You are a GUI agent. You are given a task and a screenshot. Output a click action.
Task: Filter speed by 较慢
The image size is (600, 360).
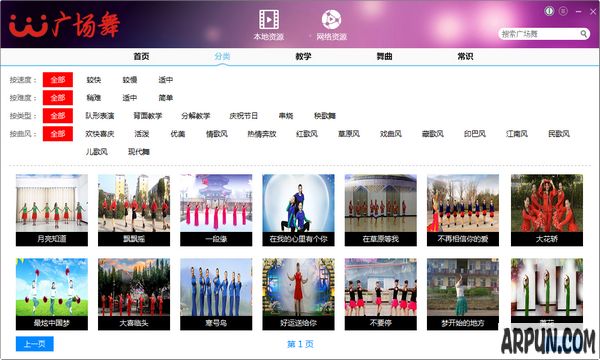pos(130,80)
